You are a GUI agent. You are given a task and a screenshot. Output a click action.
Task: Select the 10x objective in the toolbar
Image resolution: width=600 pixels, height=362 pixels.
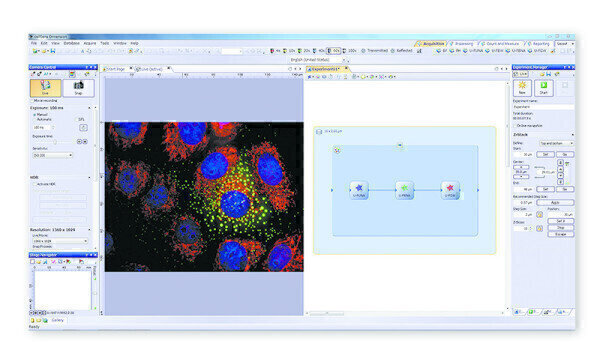tap(289, 51)
